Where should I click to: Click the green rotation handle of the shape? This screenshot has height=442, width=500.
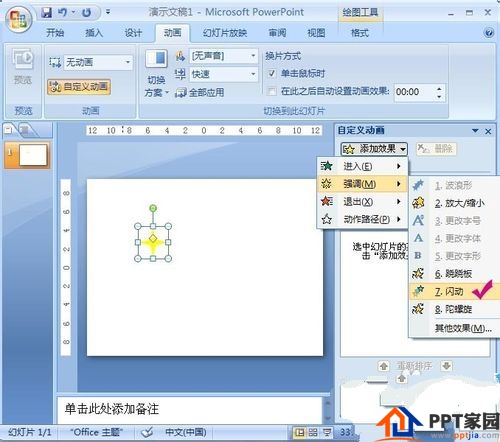pyautogui.click(x=153, y=208)
